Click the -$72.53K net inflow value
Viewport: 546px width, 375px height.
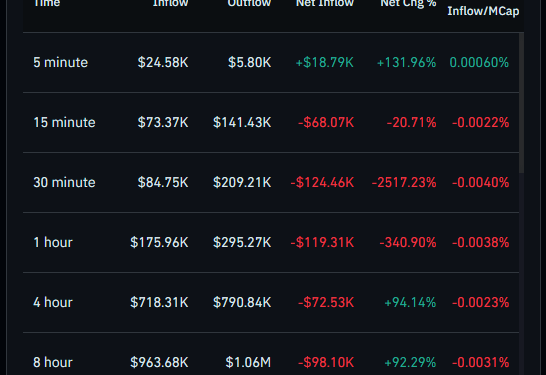(x=326, y=302)
